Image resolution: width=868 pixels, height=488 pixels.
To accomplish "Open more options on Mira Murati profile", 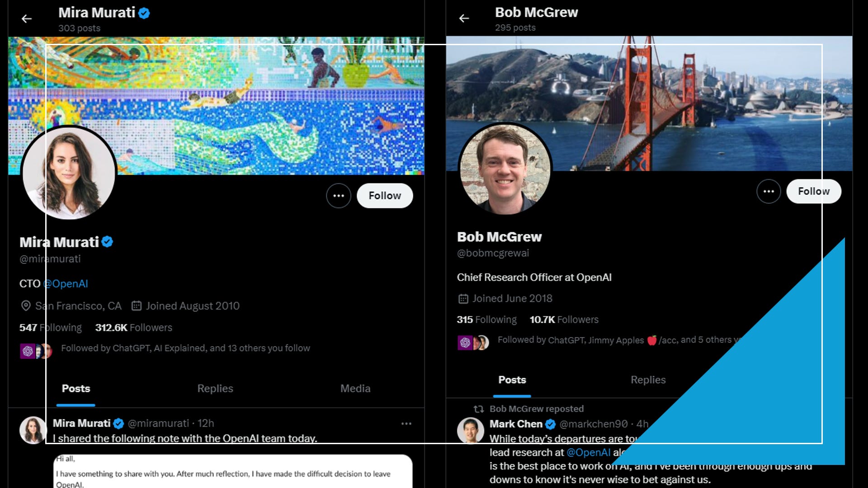I will pos(339,196).
